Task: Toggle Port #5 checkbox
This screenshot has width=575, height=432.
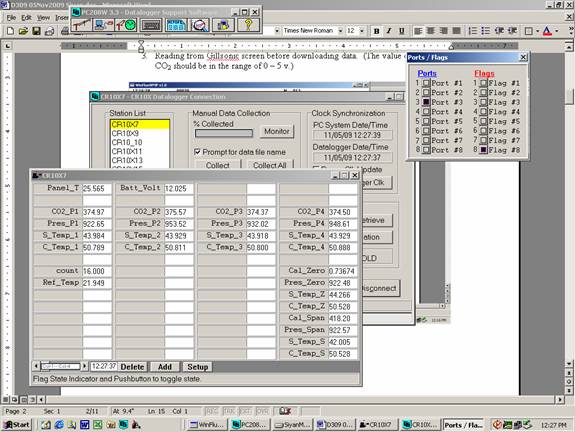Action: click(426, 121)
